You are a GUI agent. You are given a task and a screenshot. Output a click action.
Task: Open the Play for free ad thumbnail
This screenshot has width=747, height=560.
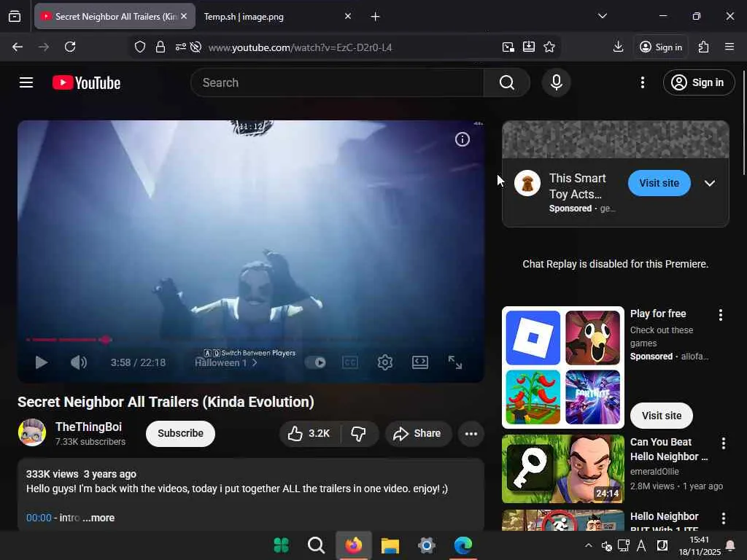point(563,367)
